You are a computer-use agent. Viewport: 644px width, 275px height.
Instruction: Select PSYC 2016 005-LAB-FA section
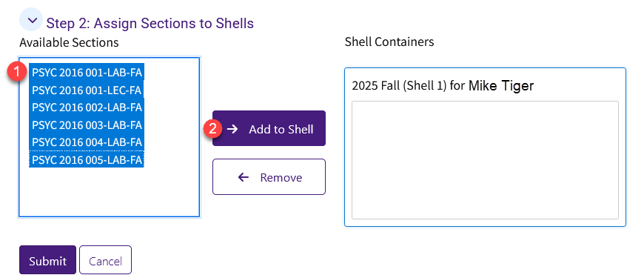87,159
